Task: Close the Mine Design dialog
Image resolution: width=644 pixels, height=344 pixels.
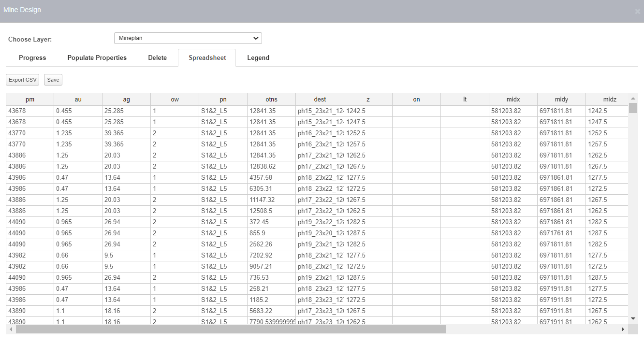Action: coord(637,12)
